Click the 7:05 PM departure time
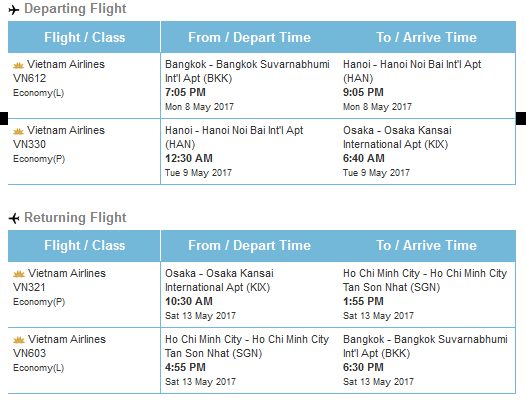526x401 pixels. pyautogui.click(x=185, y=92)
